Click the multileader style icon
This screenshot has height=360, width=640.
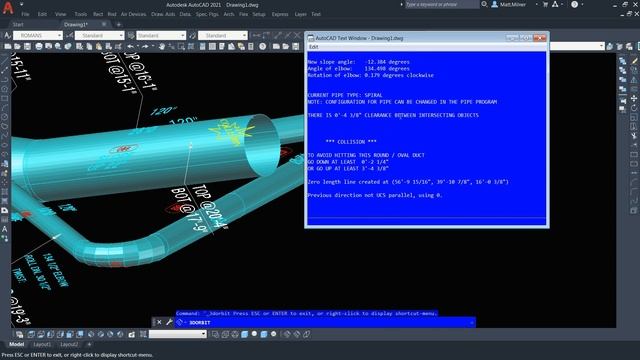point(193,36)
